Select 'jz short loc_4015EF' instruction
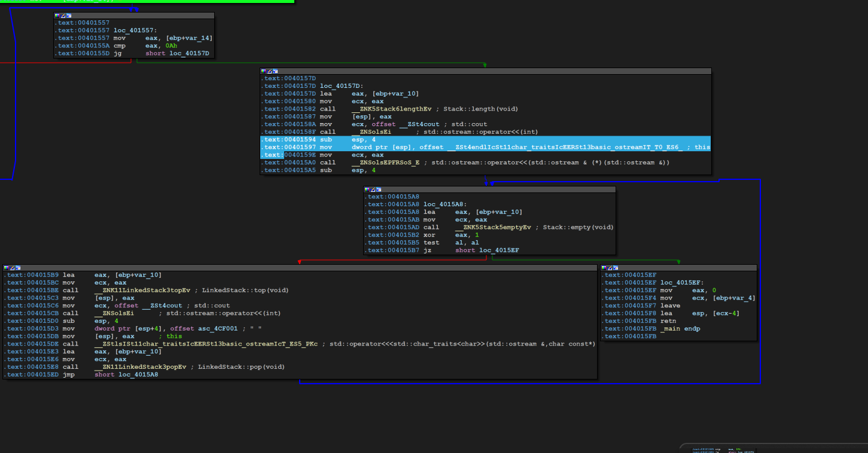 tap(441, 250)
